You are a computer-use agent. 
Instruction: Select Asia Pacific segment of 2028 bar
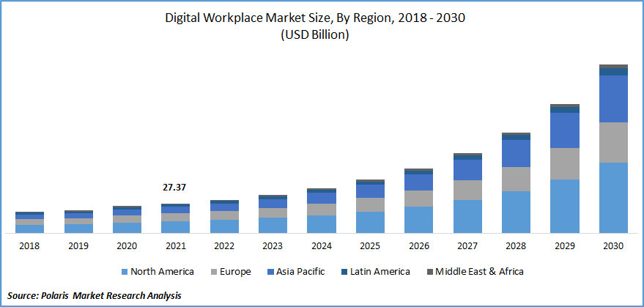[516, 154]
